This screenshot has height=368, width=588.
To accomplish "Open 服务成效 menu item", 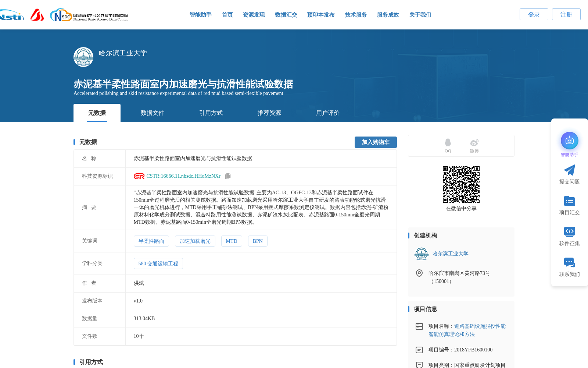I will [x=388, y=15].
